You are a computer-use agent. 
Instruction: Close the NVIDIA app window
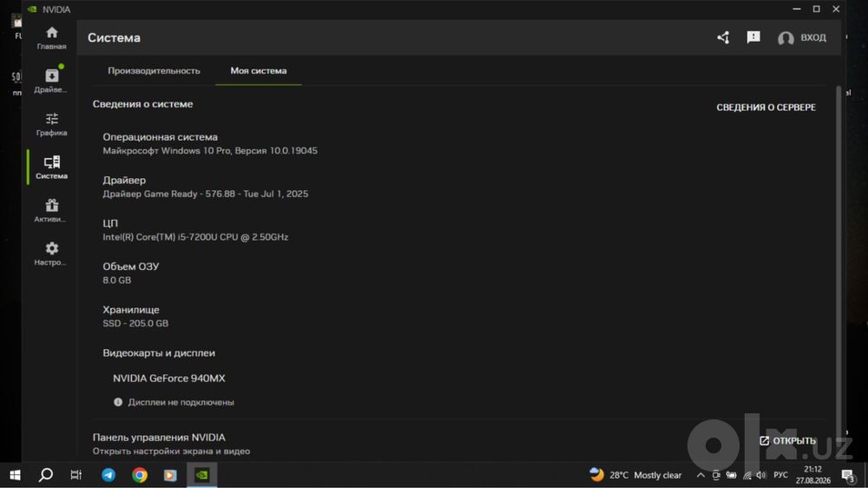836,9
